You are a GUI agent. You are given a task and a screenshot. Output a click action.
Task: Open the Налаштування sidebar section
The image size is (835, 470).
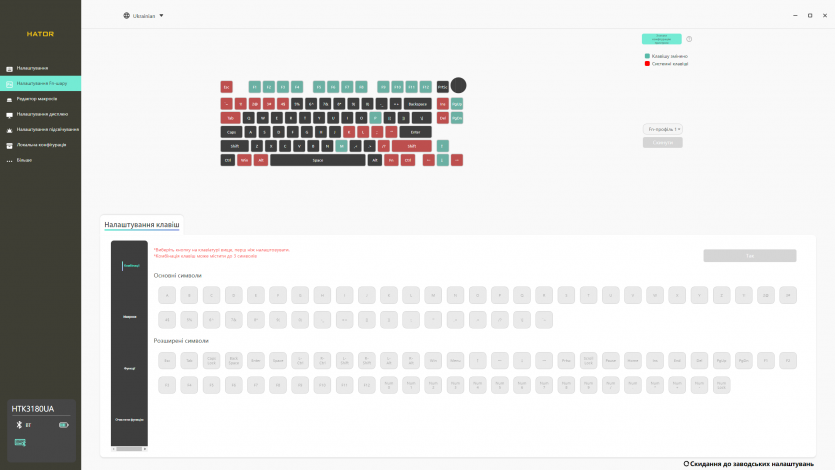click(x=32, y=68)
